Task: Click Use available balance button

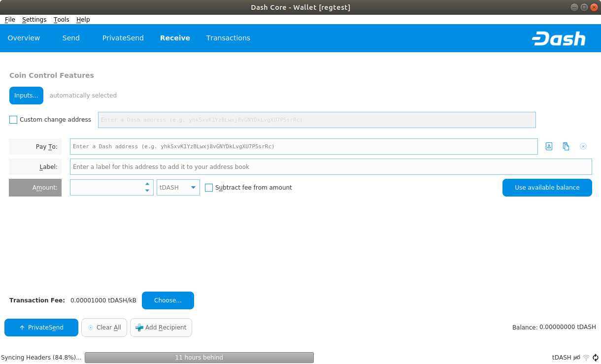Action: [x=547, y=188]
